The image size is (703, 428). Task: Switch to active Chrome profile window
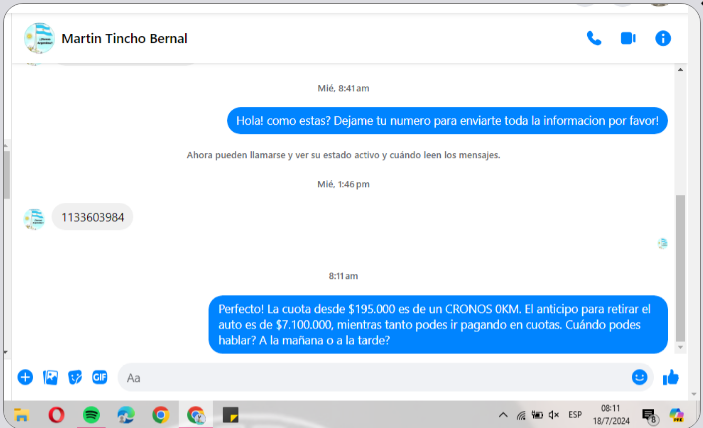click(196, 415)
